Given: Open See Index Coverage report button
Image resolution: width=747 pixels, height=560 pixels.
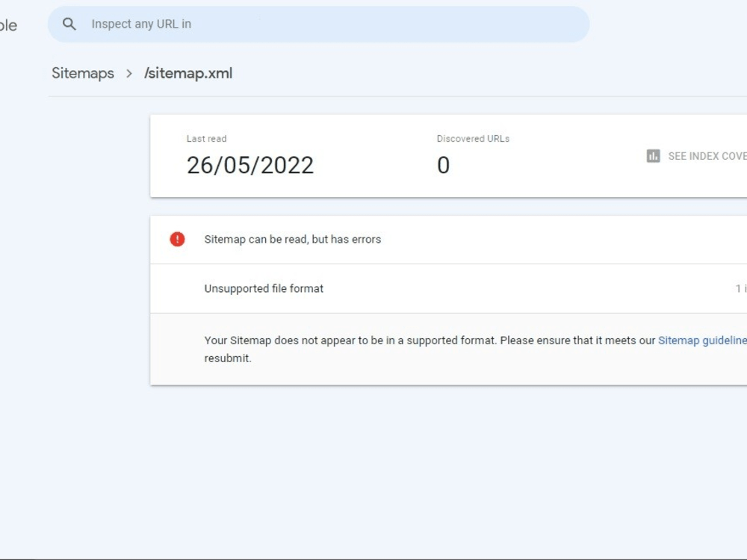Looking at the screenshot, I should 696,156.
